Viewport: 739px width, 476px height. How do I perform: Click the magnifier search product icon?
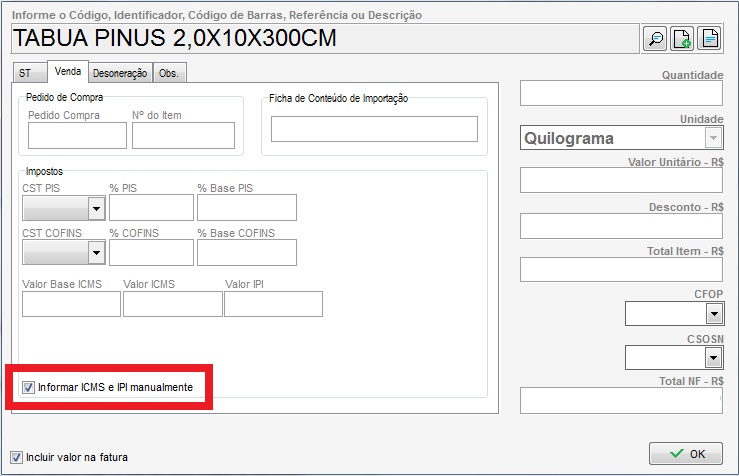[655, 39]
